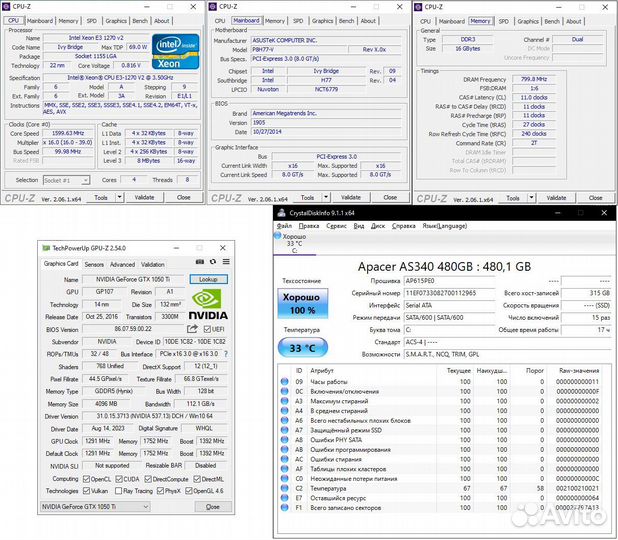The height and width of the screenshot is (540, 618).
Task: Open the GPU selection dropdown in GPU-Z
Action: tap(95, 506)
